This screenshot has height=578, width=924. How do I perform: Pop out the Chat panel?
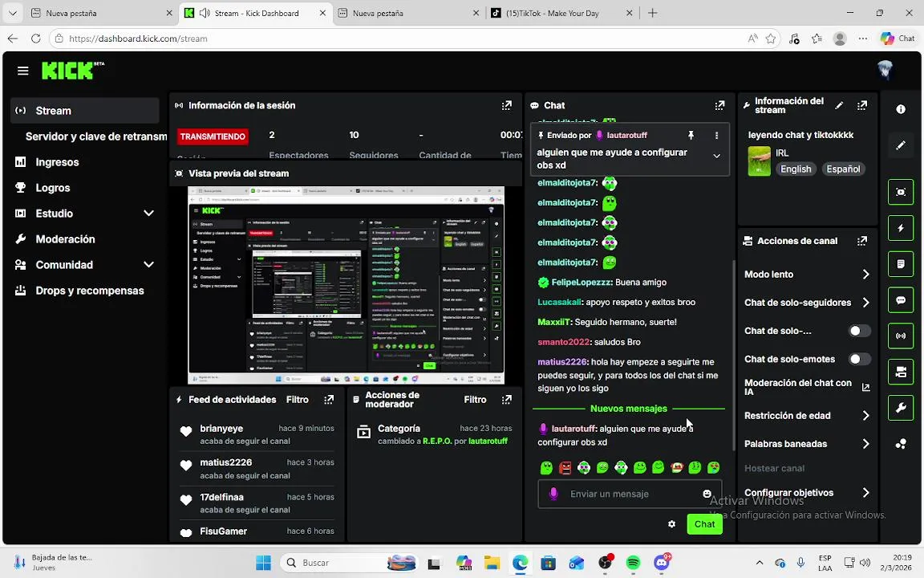click(x=719, y=106)
